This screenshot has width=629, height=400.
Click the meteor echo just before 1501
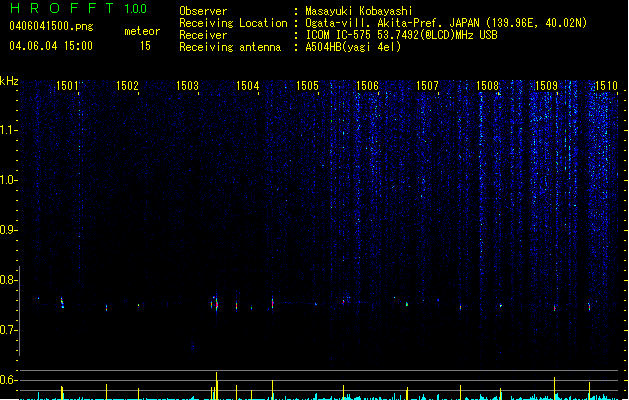[x=62, y=303]
